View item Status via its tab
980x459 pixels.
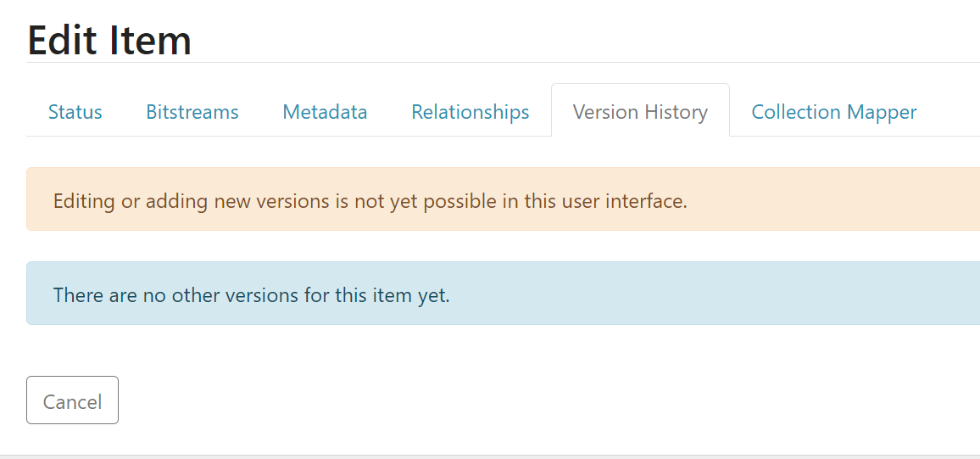75,112
